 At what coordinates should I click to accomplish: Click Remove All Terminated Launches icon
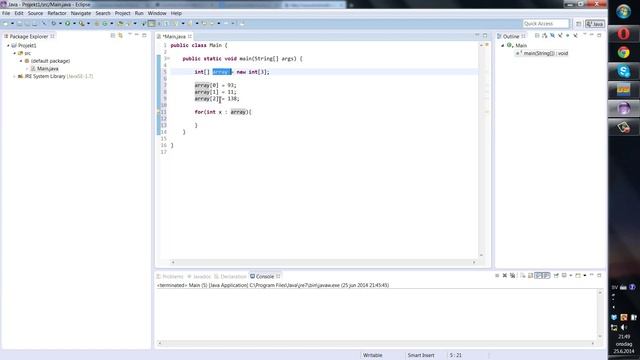pyautogui.click(x=513, y=276)
